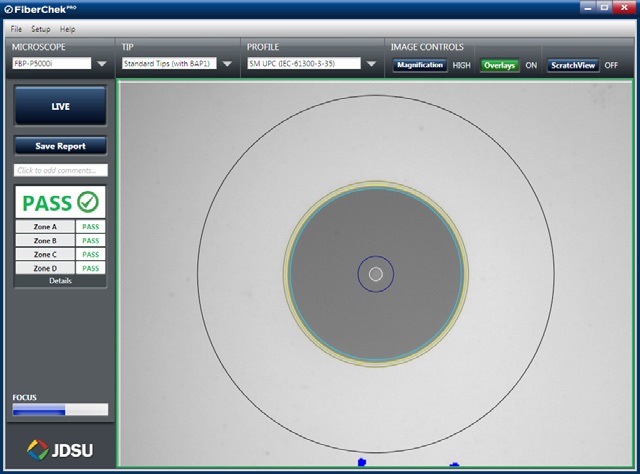Close the FiberChek window
This screenshot has width=640, height=474.
pos(624,8)
